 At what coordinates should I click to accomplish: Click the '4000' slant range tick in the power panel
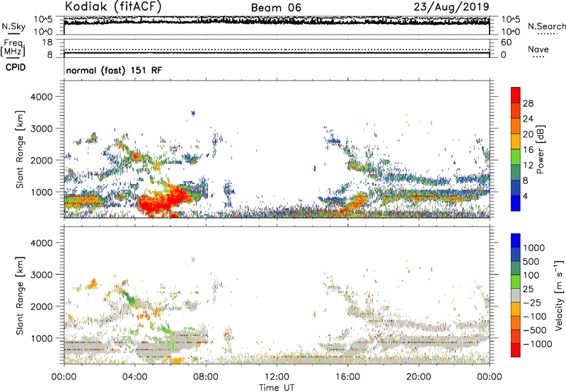tap(41, 96)
